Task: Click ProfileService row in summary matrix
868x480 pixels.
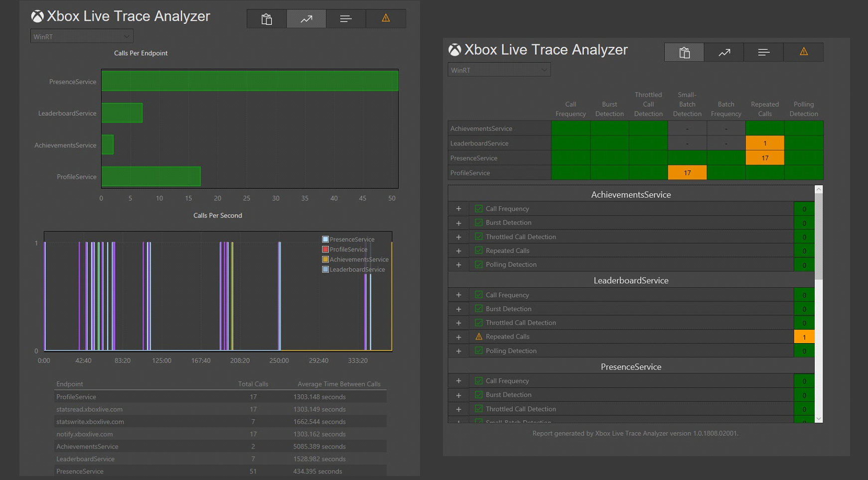Action: click(635, 173)
